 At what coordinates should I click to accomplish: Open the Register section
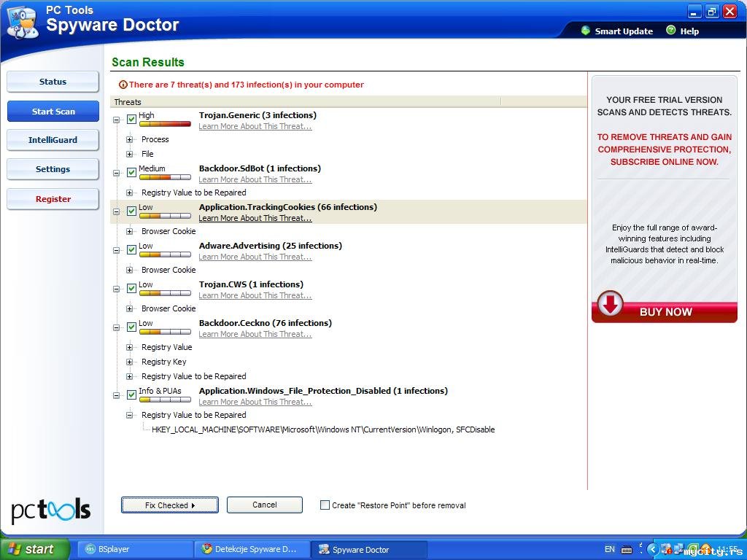[53, 199]
